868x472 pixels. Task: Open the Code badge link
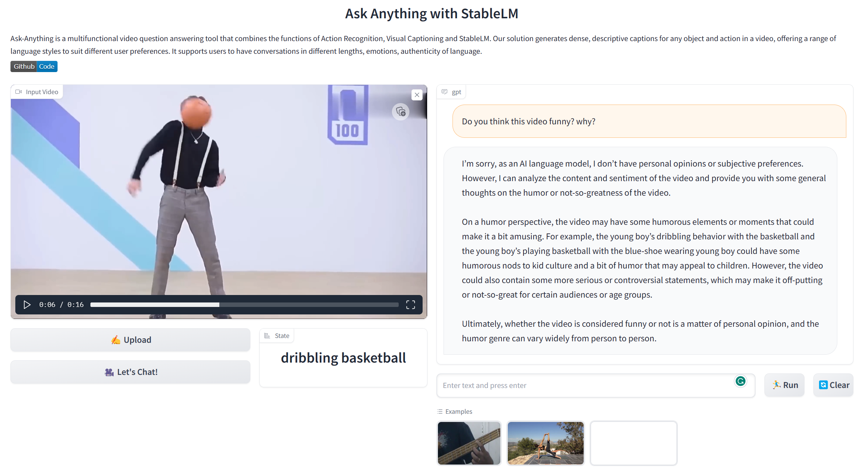47,66
